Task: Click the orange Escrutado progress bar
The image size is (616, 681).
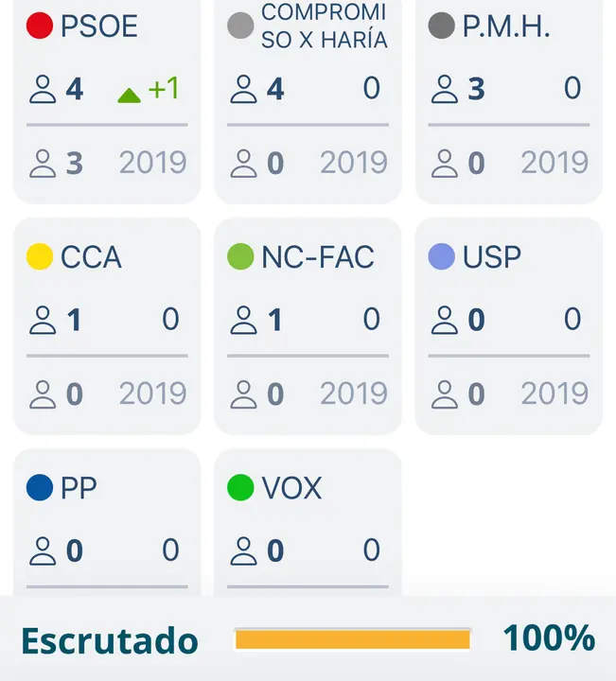Action: pos(353,639)
